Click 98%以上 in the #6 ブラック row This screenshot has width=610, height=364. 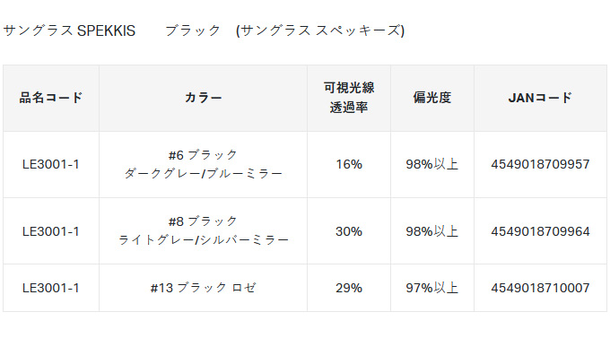[x=431, y=164]
